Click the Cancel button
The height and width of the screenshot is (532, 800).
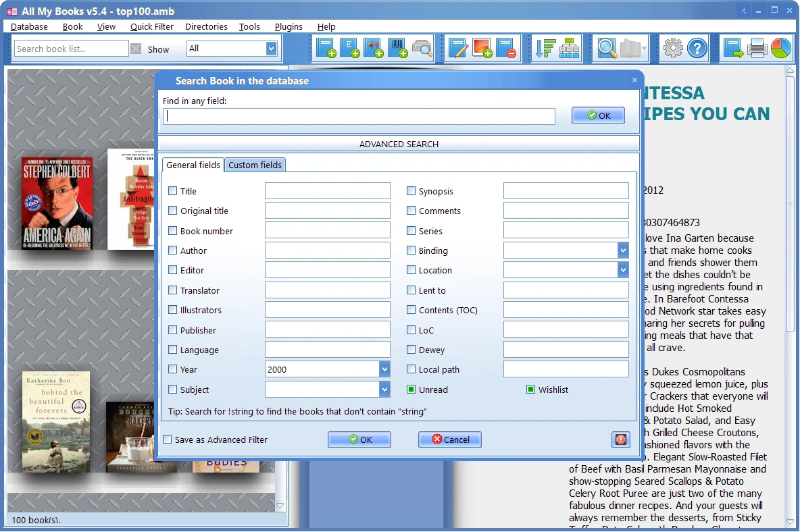(449, 440)
